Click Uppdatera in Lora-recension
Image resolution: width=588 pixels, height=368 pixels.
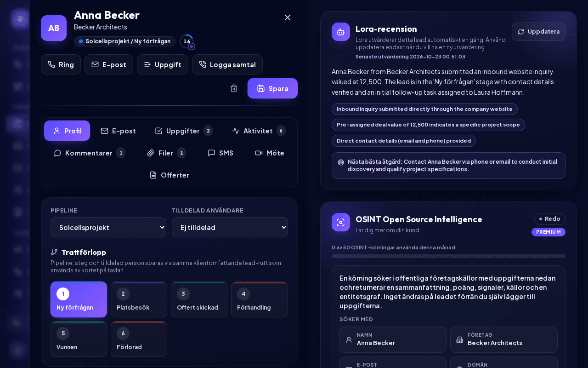point(538,32)
